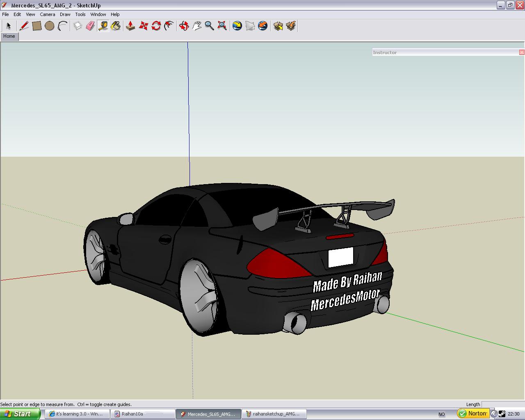This screenshot has height=420, width=525.
Task: Select the arrow Select tool
Action: pyautogui.click(x=9, y=26)
